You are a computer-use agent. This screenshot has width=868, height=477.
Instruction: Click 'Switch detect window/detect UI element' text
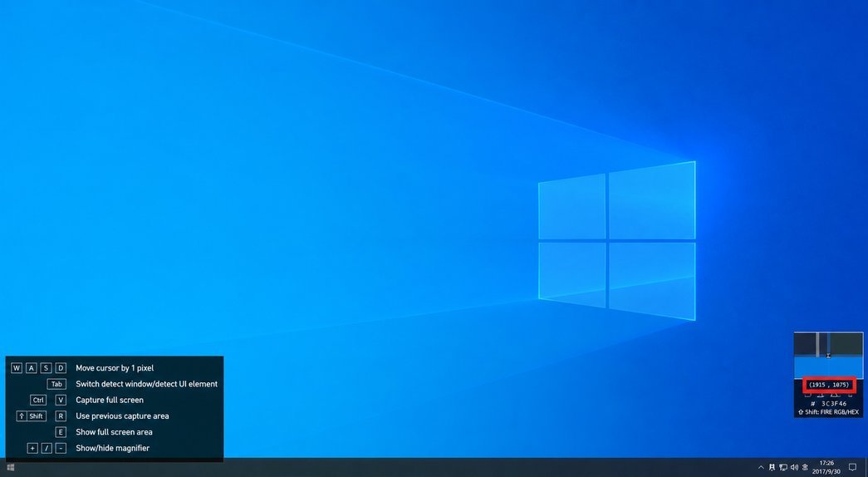click(147, 384)
